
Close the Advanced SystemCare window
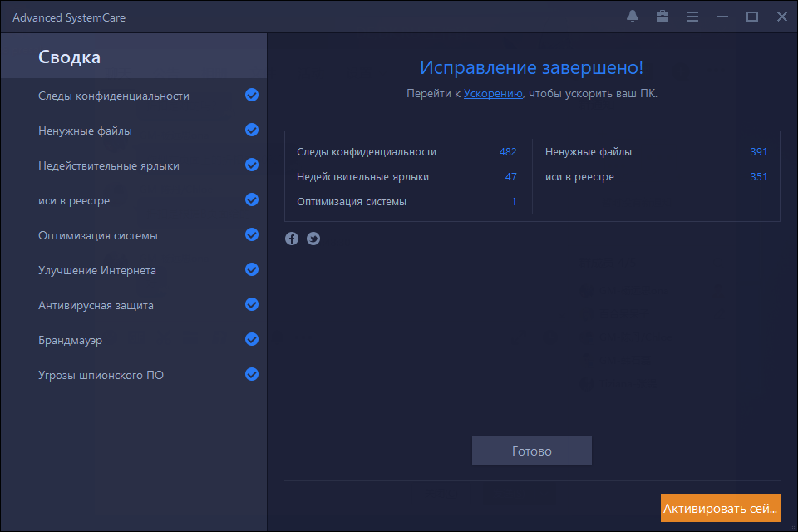[x=782, y=17]
